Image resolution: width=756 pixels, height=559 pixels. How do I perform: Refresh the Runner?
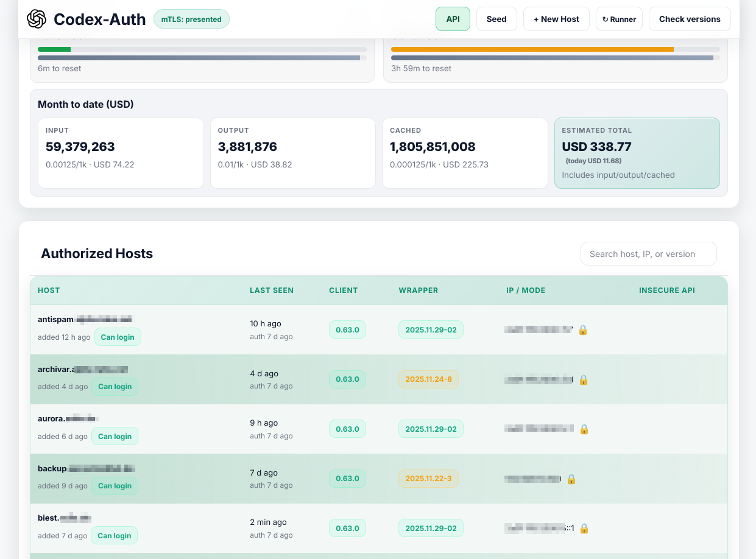click(619, 19)
